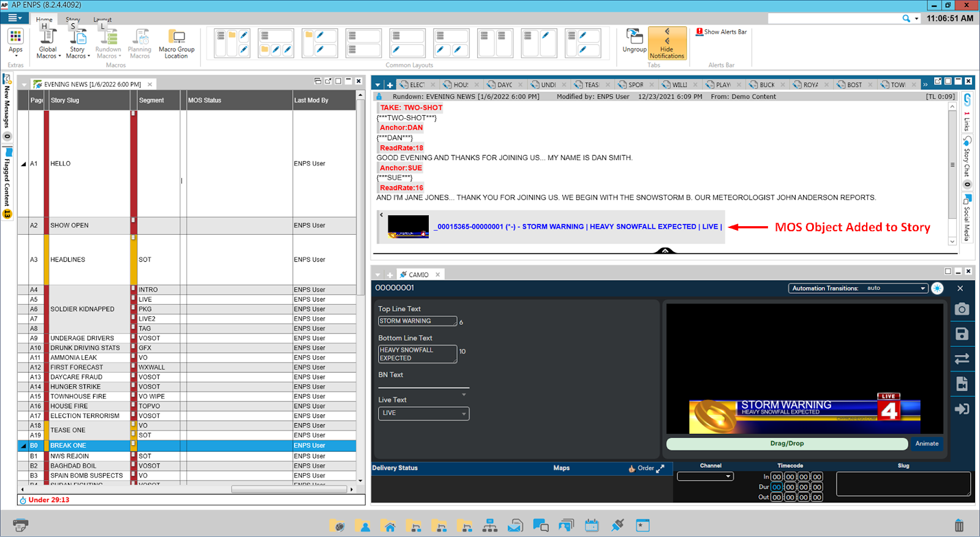Toggle Show Alerts Bar
This screenshot has height=537, width=980.
click(x=721, y=32)
